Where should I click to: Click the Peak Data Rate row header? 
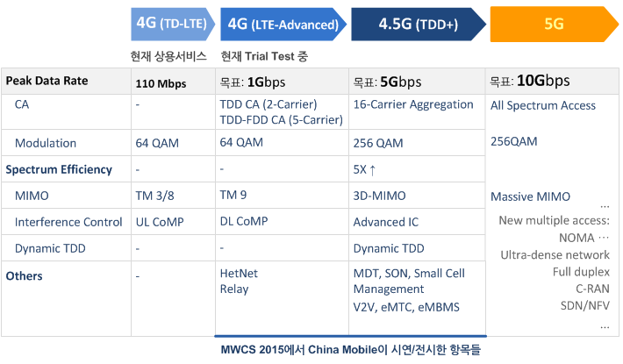pos(66,81)
